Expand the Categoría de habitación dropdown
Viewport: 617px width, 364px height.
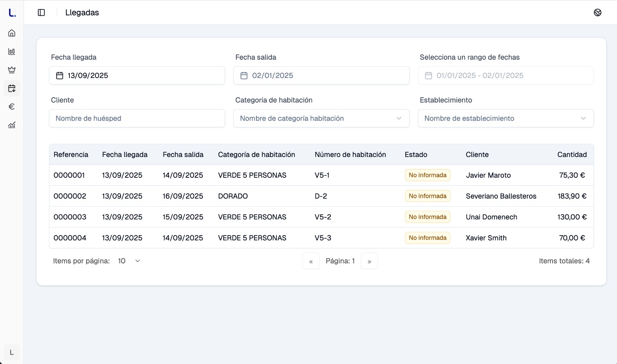321,118
